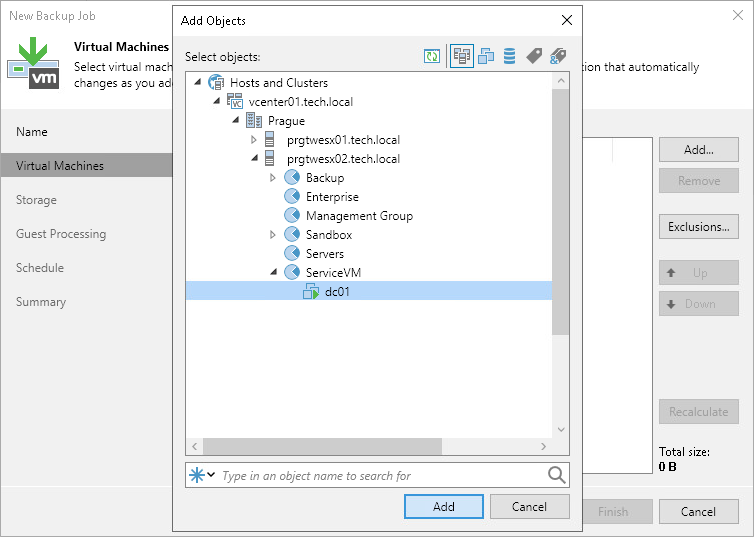Switch to tag combination view icon
Viewport: 754px width, 537px height.
(x=558, y=56)
